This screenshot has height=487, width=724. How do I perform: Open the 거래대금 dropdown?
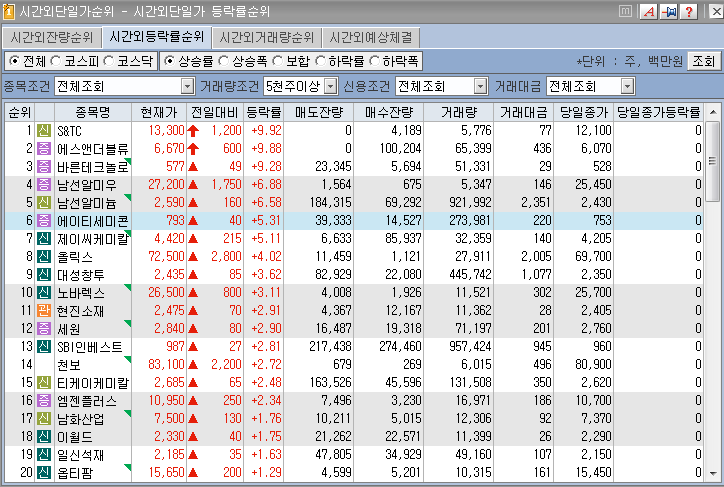pyautogui.click(x=627, y=86)
